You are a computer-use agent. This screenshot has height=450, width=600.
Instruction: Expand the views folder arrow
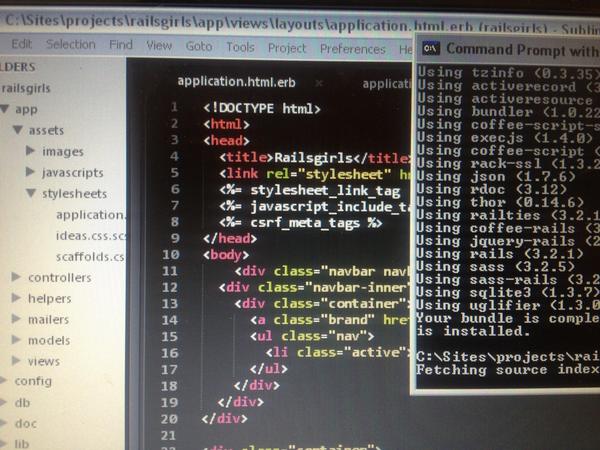coord(16,360)
